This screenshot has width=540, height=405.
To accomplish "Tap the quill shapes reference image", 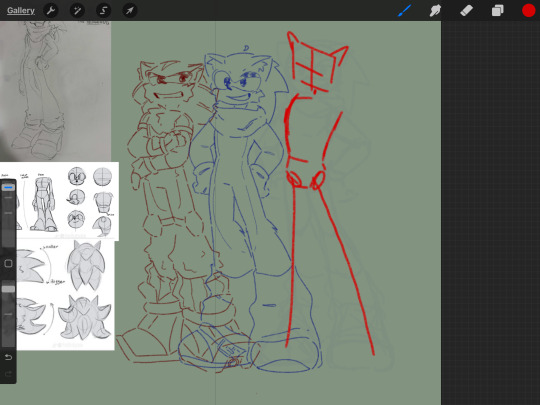I will [64, 295].
